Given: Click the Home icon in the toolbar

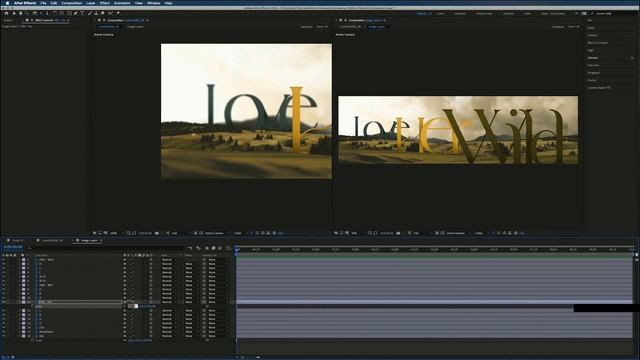Looking at the screenshot, I should pos(6,13).
